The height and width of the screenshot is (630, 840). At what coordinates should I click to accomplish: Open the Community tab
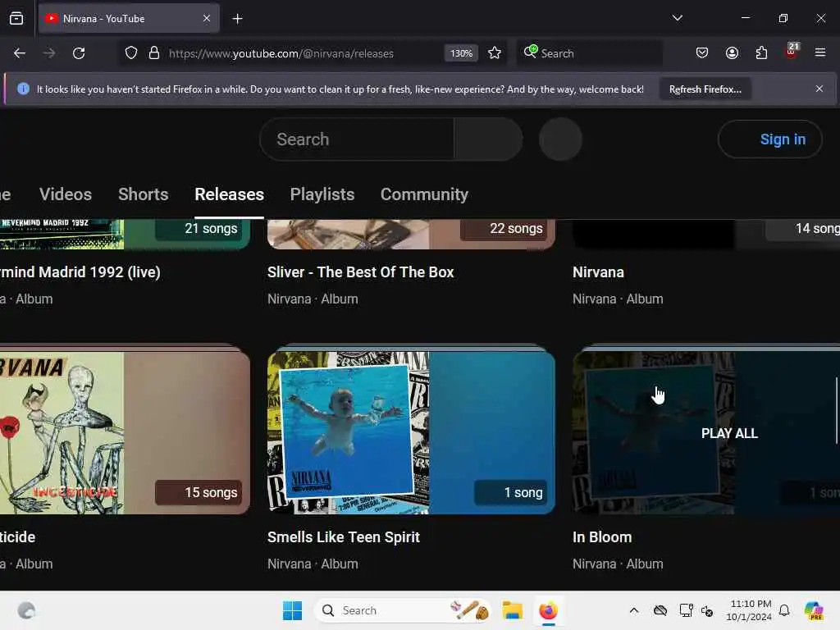click(424, 194)
